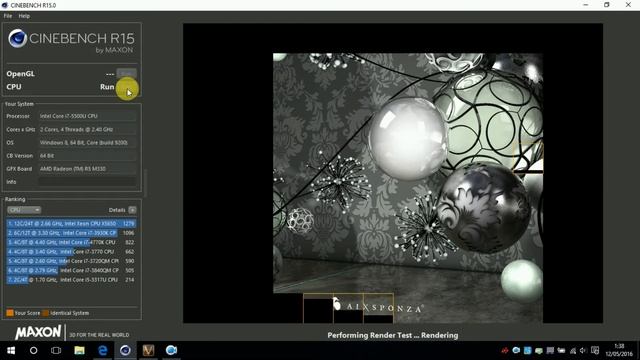
Task: Click the Cores x GHz value field
Action: pos(87,129)
